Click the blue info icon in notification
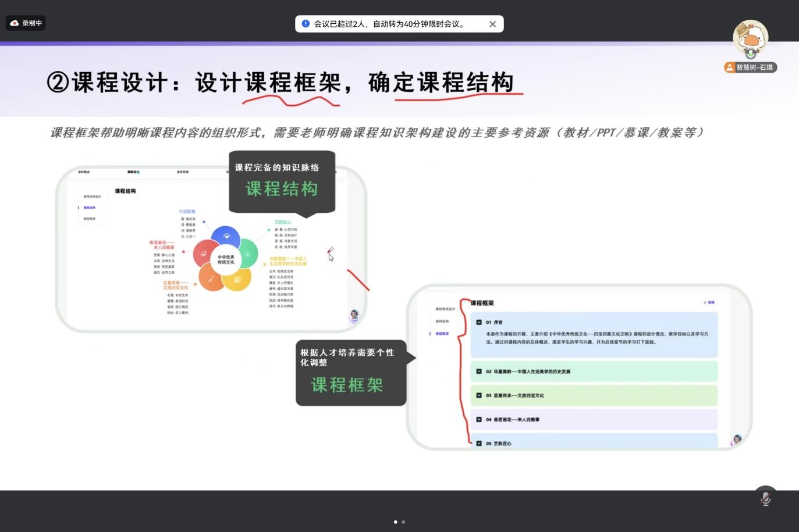 click(x=306, y=24)
